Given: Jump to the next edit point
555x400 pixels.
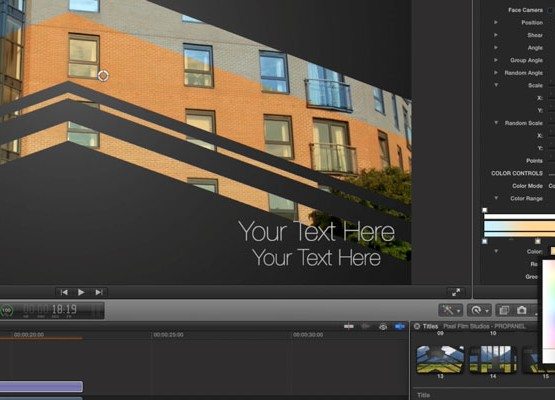Looking at the screenshot, I should click(x=98, y=292).
